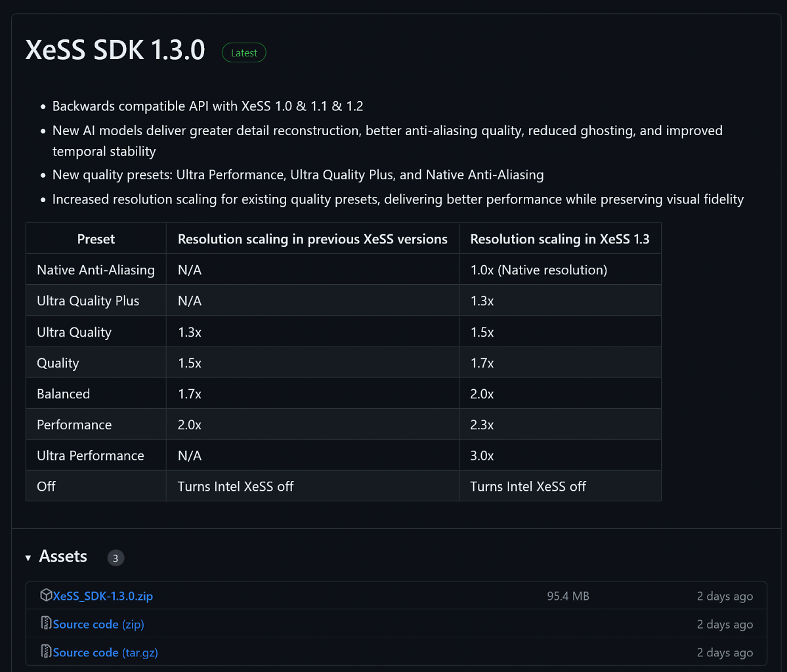This screenshot has width=787, height=672.
Task: Click 'Turns Intel XeSS off' in XeSS 1.3 column
Action: point(528,486)
